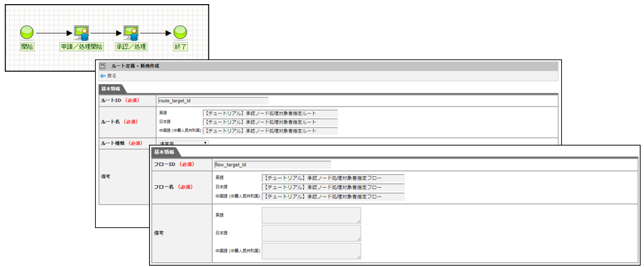Click the ルート定義 - 新規作成 title text
This screenshot has height=267, width=644.
click(135, 66)
